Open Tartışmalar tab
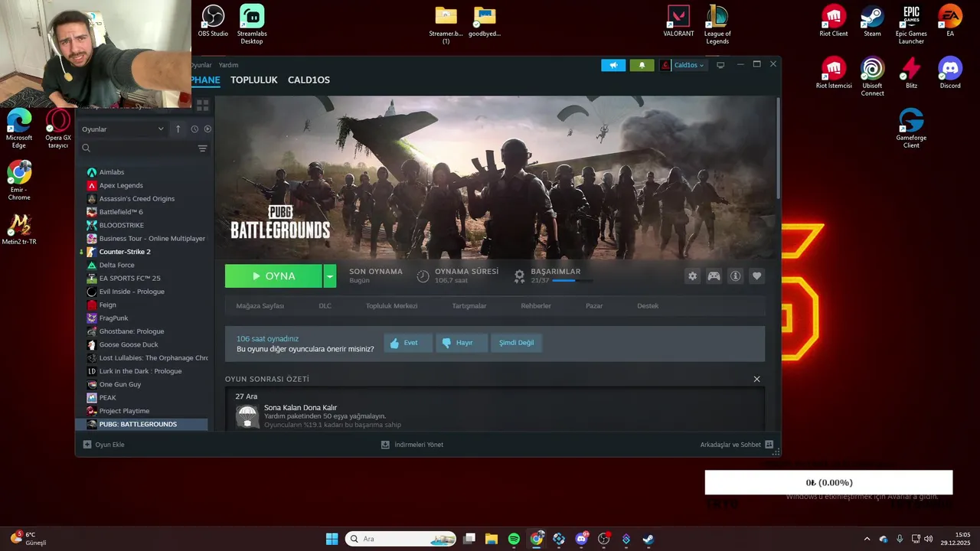The height and width of the screenshot is (551, 980). pyautogui.click(x=469, y=305)
